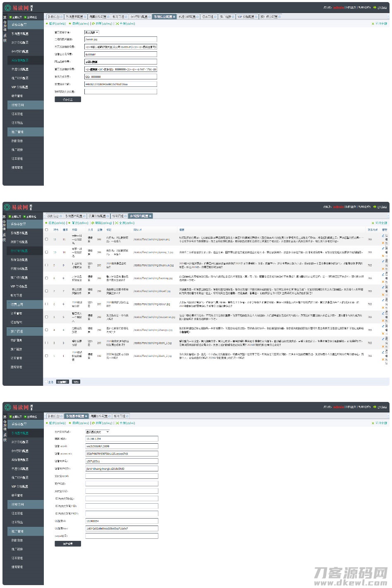
Task: Check the checkbox for row 10
Action: tap(46, 252)
